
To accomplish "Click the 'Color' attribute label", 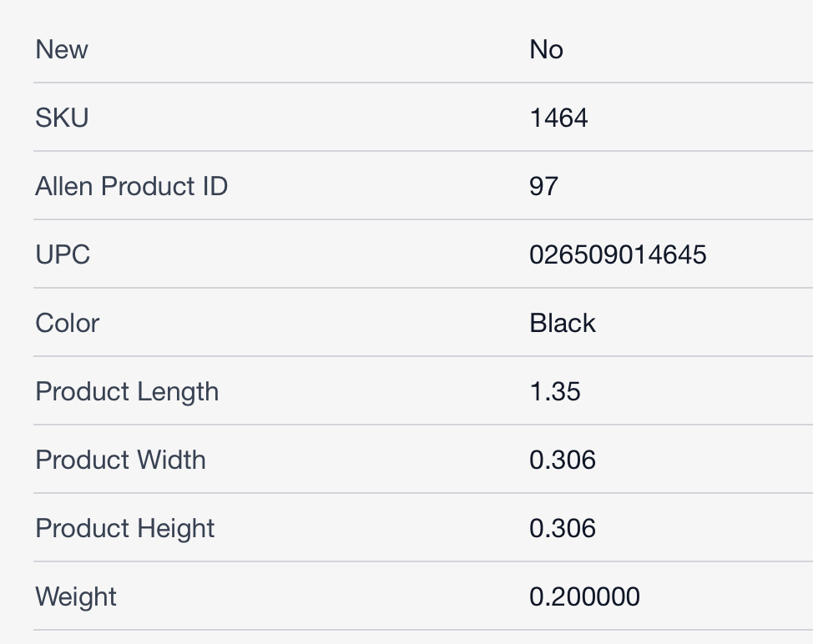I will [x=68, y=323].
